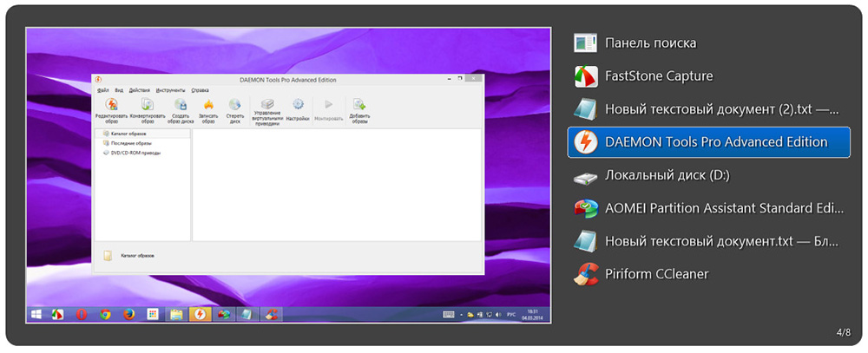Click Notepad taskbar icon

point(247,315)
